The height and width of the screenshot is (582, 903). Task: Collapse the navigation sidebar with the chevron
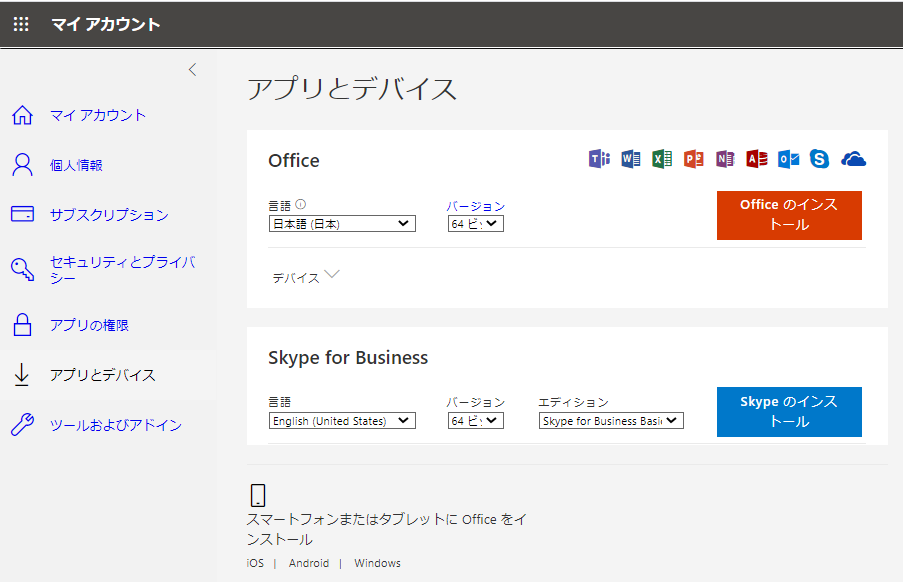[192, 70]
